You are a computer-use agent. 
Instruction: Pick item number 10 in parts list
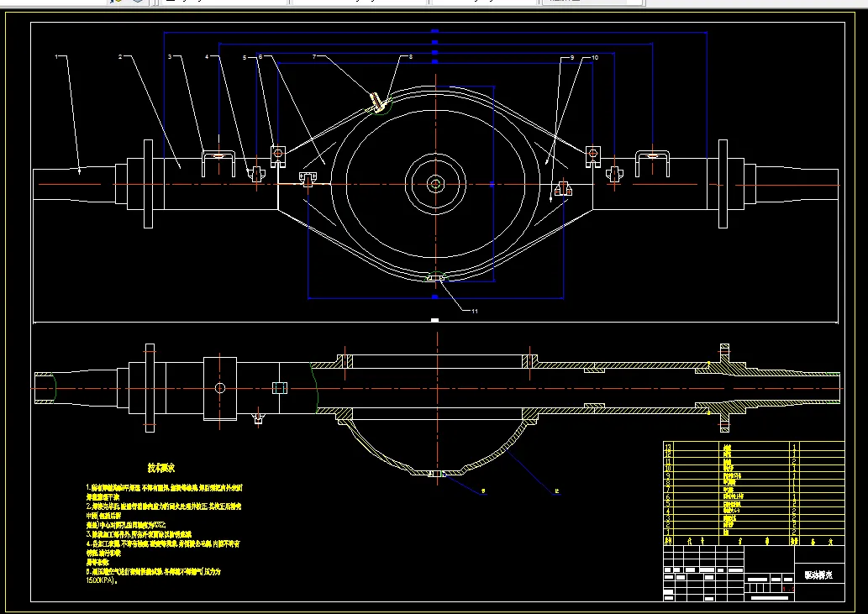tap(668, 469)
